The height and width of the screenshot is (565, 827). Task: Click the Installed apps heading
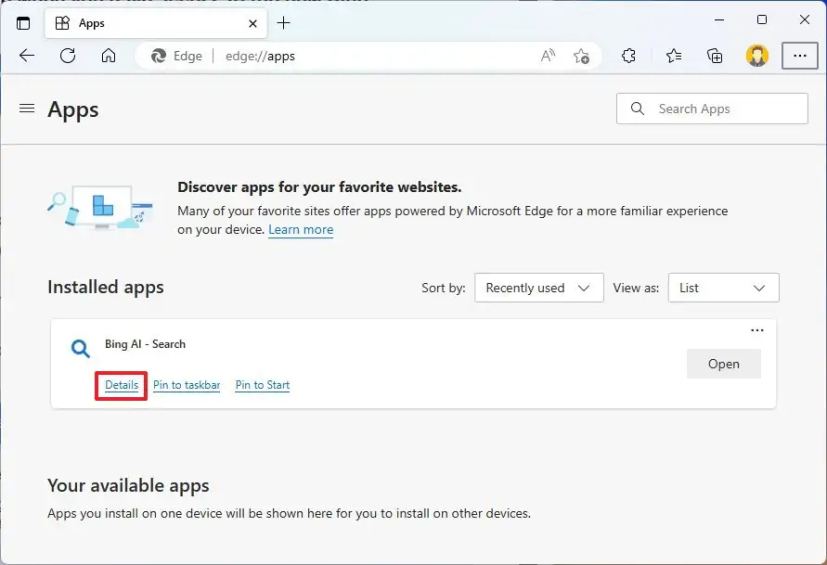coord(105,287)
